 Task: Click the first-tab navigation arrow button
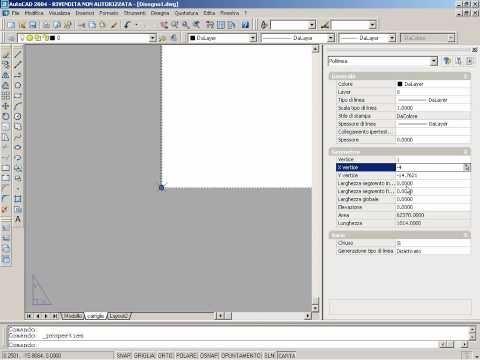pos(29,316)
